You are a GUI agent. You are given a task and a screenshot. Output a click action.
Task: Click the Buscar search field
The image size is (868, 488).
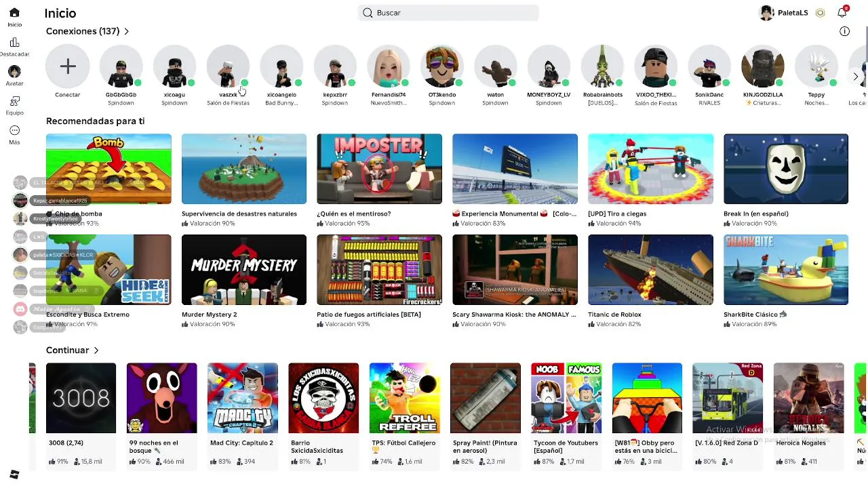pos(448,13)
